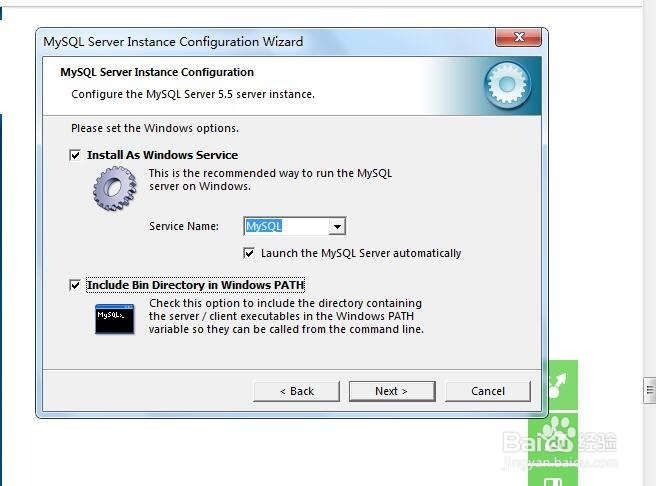This screenshot has height=486, width=656.
Task: Click into the Service Name text field
Action: click(287, 226)
